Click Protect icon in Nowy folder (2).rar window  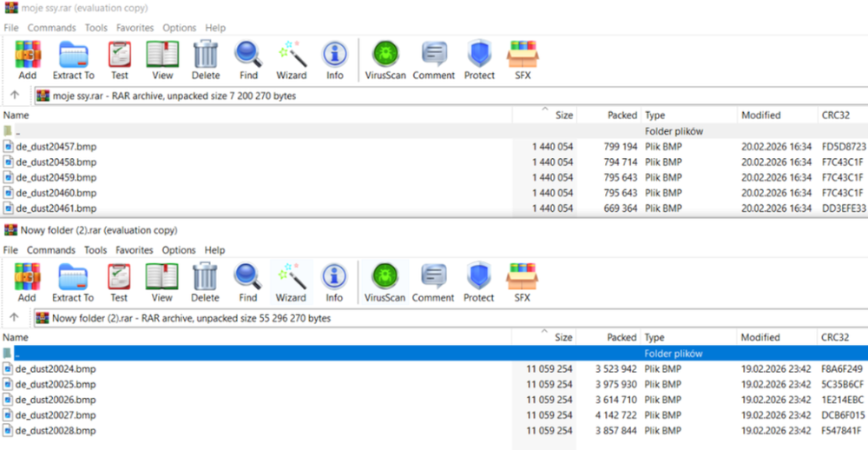(x=478, y=281)
